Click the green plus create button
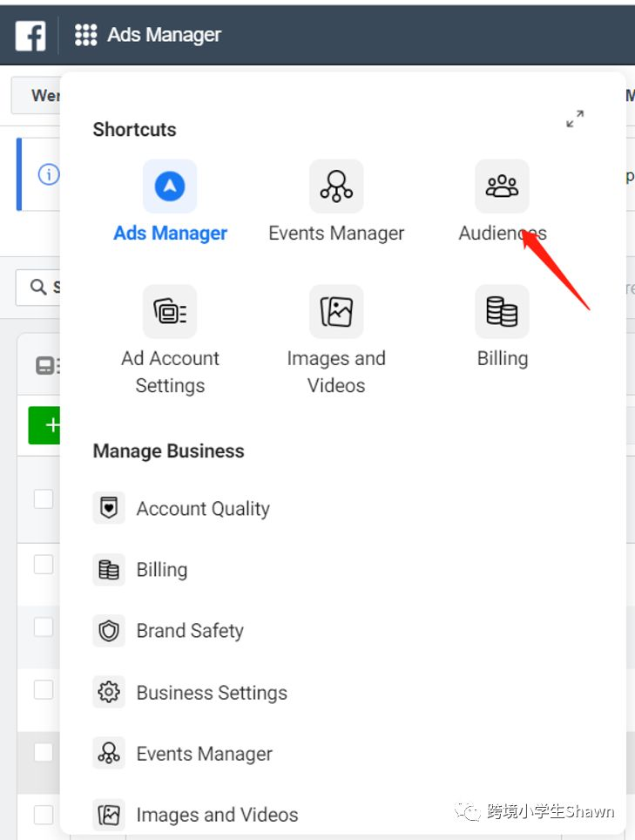635x840 pixels. click(44, 425)
